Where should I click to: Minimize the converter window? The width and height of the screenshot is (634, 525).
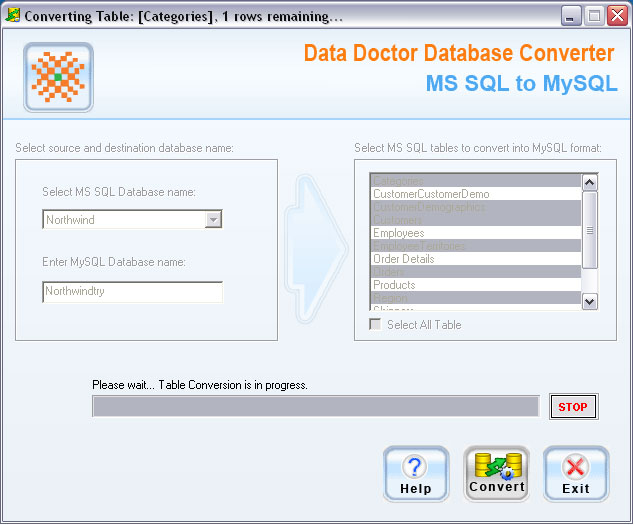(x=570, y=16)
